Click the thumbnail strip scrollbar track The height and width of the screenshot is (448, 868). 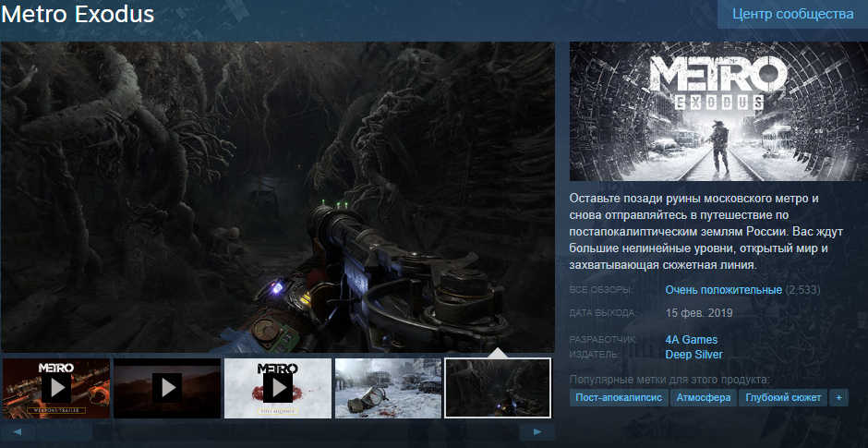(278, 432)
